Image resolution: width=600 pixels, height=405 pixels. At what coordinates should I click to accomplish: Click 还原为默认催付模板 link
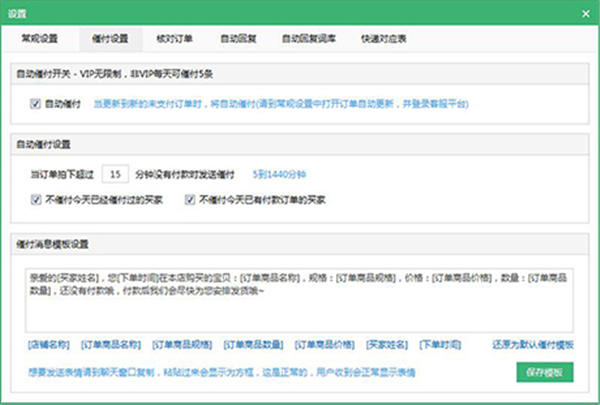point(533,345)
